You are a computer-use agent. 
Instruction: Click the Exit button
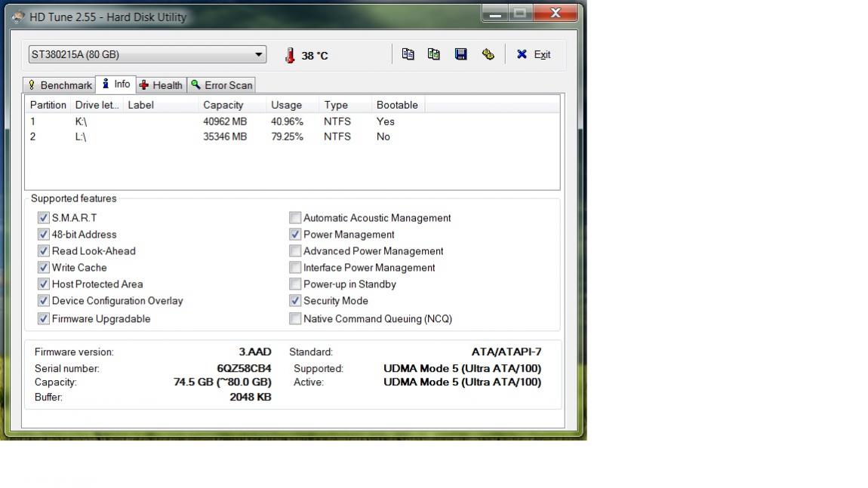coord(534,54)
